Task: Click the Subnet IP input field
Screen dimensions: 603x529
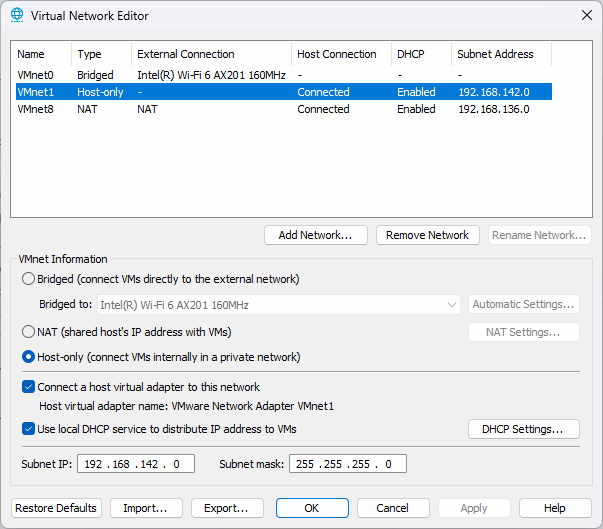Action: tap(136, 464)
